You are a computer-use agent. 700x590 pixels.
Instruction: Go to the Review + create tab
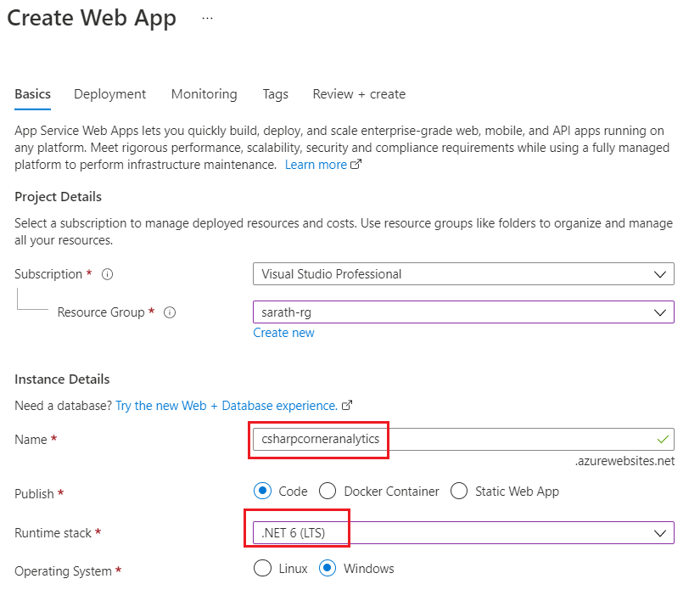[359, 94]
